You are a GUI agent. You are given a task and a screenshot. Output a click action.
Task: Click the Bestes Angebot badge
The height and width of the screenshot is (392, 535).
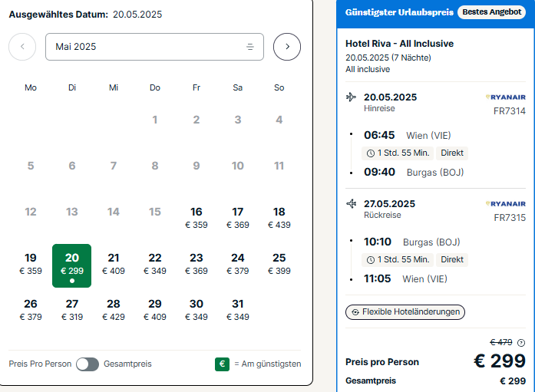click(492, 12)
